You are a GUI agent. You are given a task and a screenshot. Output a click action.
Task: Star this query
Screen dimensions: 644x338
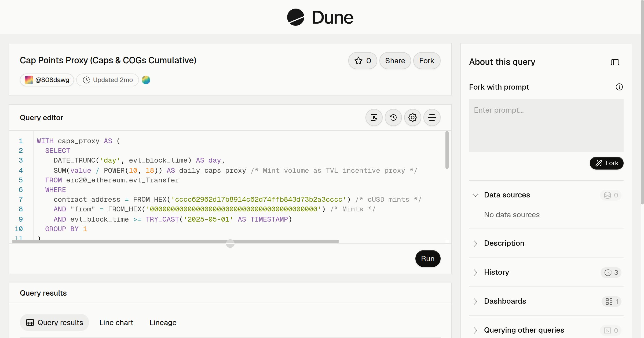pos(363,61)
